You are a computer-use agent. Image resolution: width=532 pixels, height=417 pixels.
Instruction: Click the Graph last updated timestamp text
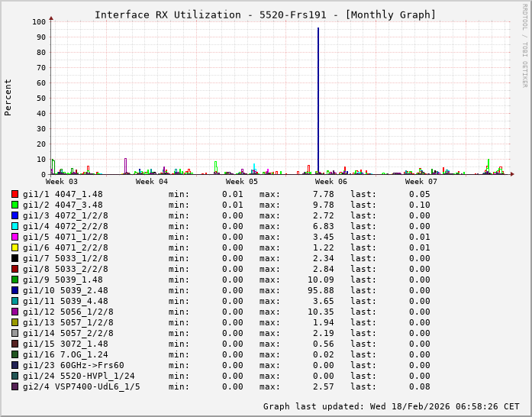391,406
